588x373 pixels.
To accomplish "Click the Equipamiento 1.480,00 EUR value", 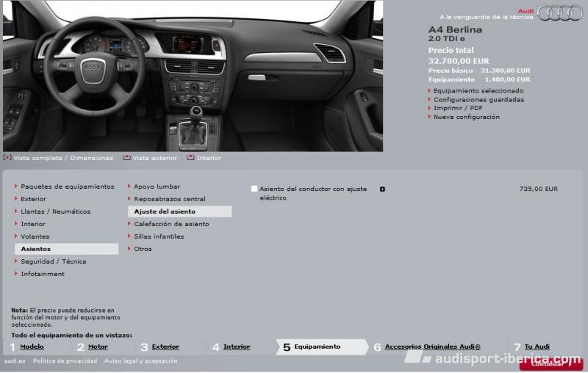I will pos(507,79).
